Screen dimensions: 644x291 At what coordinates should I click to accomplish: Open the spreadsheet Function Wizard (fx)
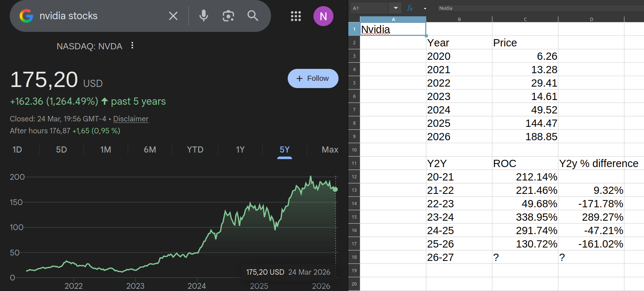(410, 8)
